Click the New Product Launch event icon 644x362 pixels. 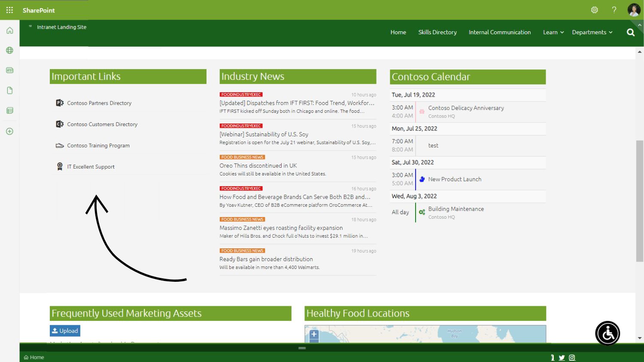[x=422, y=179]
